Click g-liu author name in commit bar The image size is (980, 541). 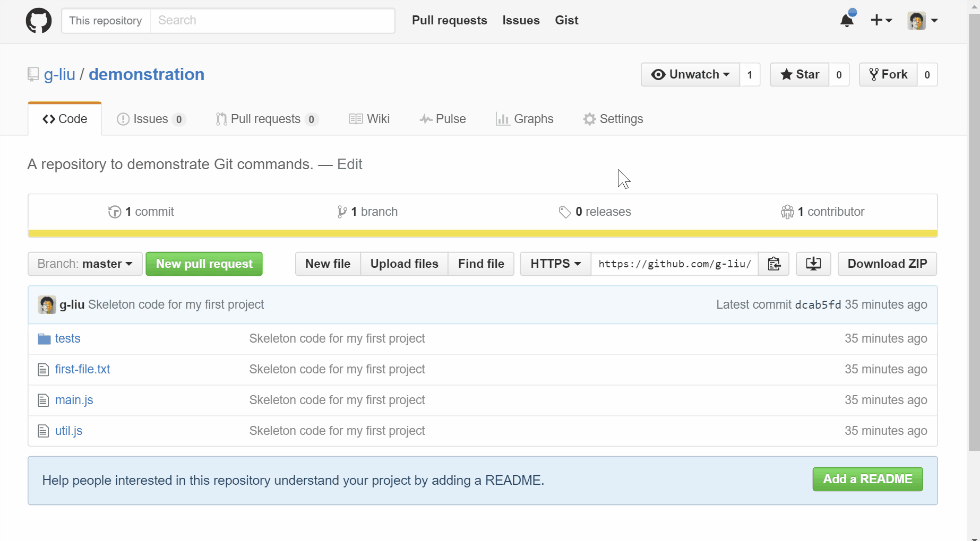click(72, 304)
